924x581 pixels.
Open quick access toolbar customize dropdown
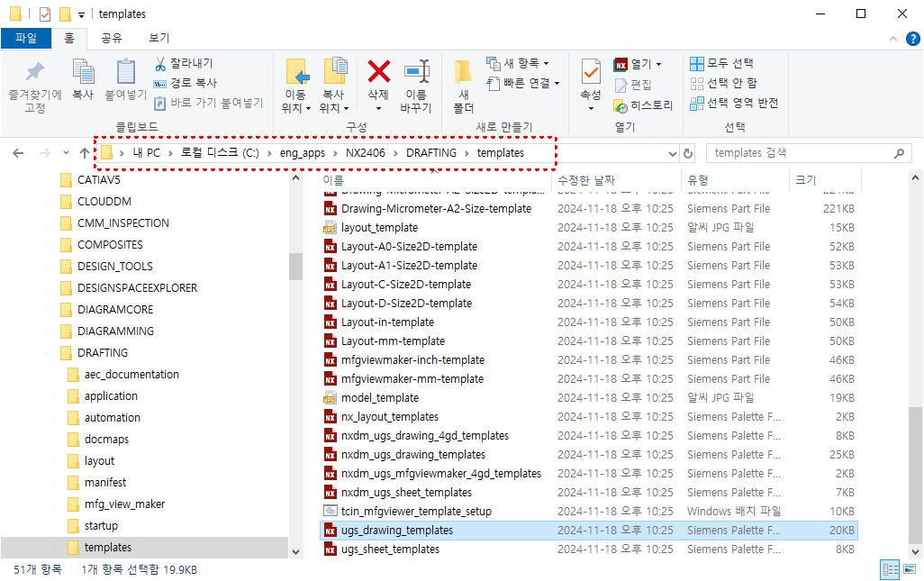[x=81, y=14]
